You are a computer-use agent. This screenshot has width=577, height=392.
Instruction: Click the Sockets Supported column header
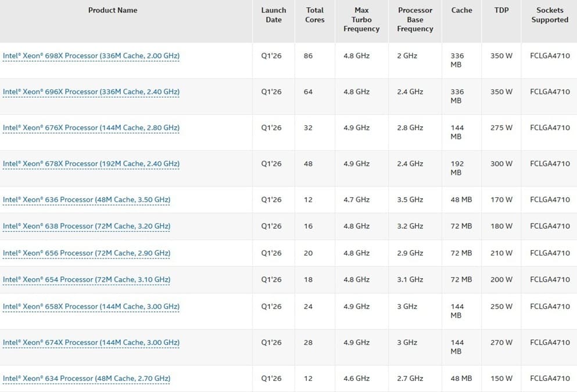tap(549, 15)
